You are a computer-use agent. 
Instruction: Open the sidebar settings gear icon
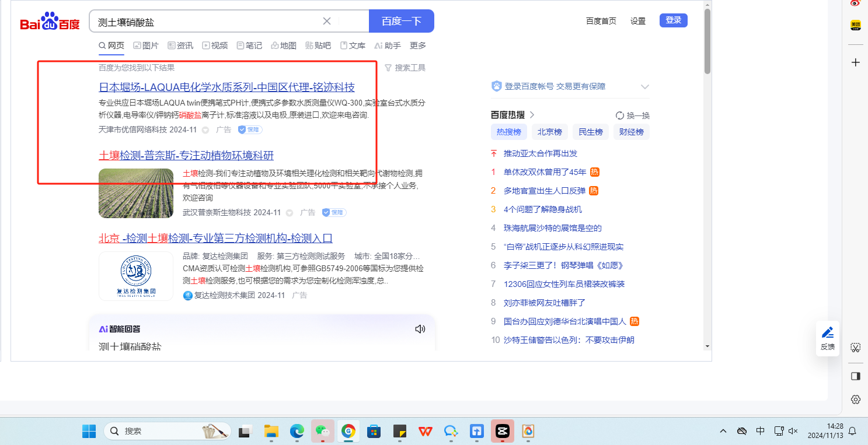(x=855, y=400)
